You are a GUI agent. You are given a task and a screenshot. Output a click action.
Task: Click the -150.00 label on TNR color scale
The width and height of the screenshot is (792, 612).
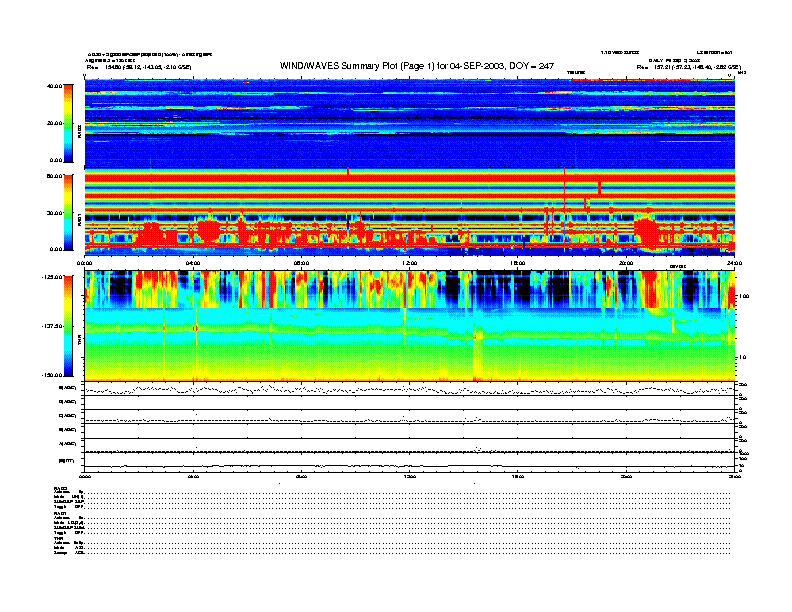coord(52,375)
